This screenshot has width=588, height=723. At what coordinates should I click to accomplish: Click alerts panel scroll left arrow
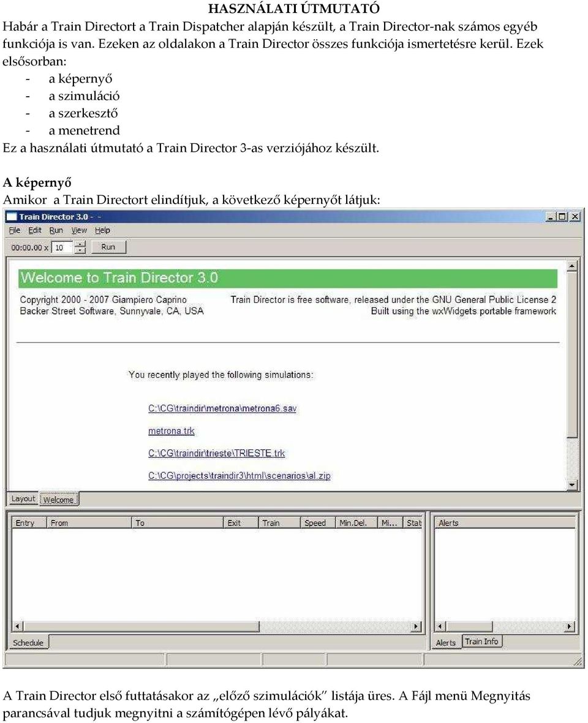(x=441, y=627)
